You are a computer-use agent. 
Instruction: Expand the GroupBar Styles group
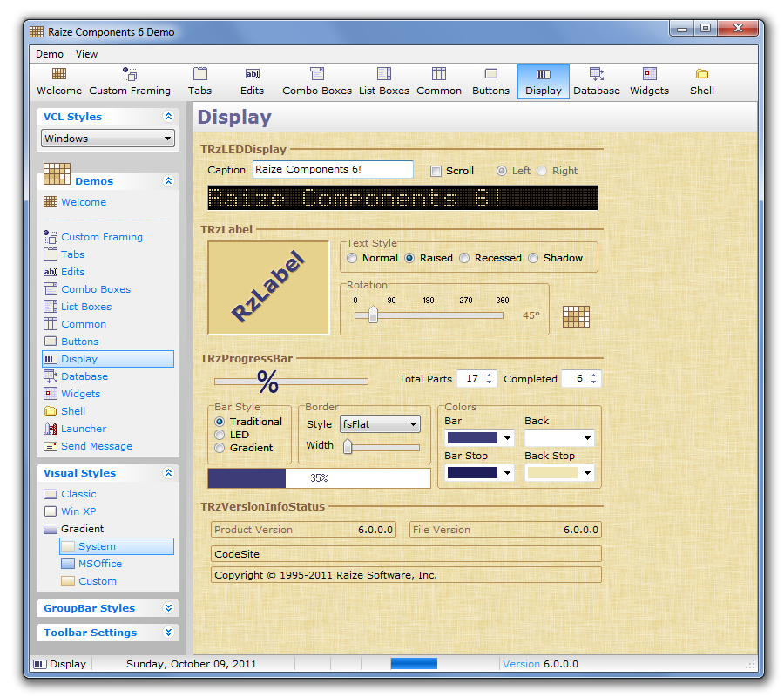click(168, 608)
